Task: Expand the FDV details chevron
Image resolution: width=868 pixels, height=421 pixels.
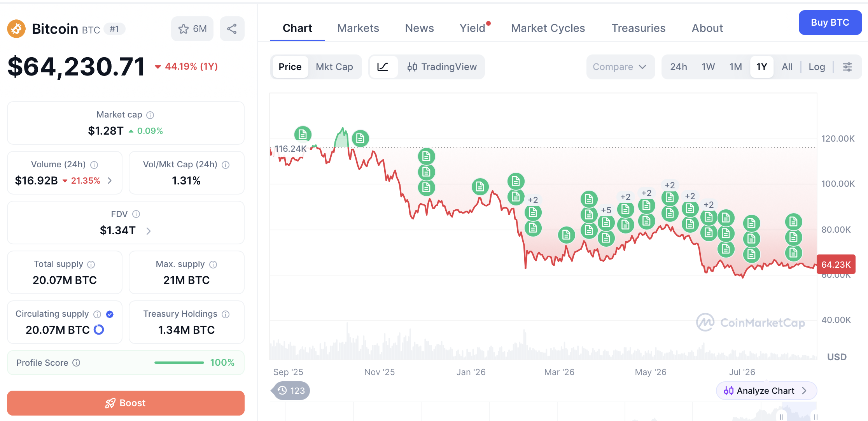Action: coord(148,231)
